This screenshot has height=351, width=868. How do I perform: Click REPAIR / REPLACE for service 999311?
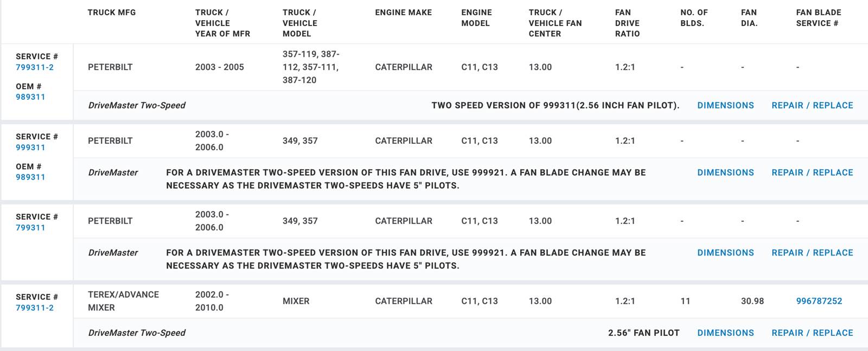tap(812, 173)
